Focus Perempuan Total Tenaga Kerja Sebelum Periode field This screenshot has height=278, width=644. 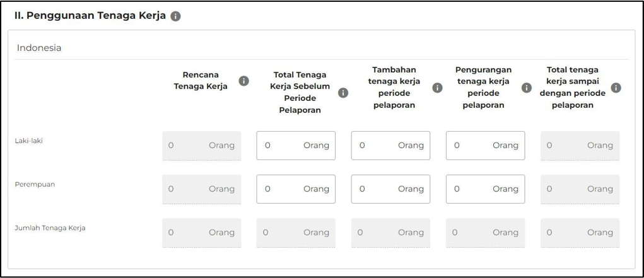coord(296,189)
